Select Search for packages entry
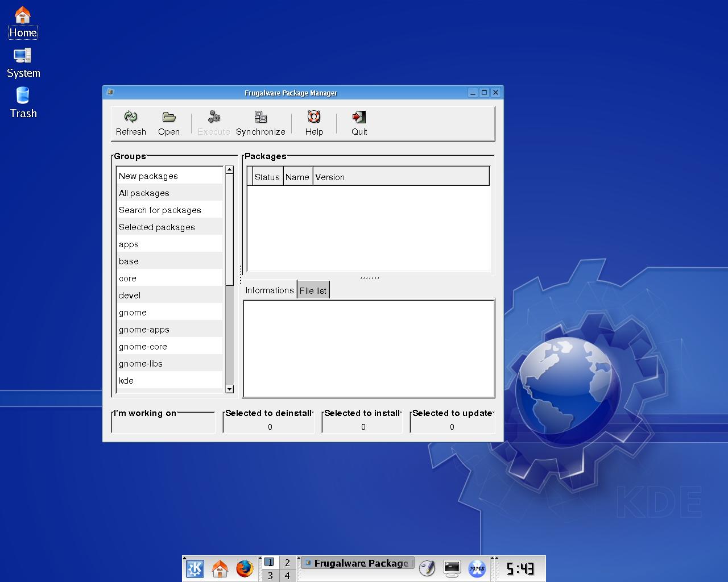The image size is (728, 582). (x=169, y=210)
